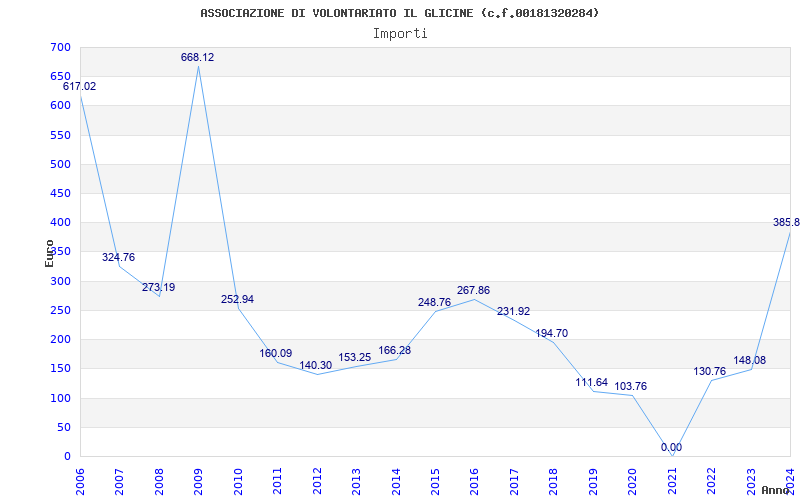Select the 267.86 data label
The height and width of the screenshot is (500, 800).
[x=473, y=290]
